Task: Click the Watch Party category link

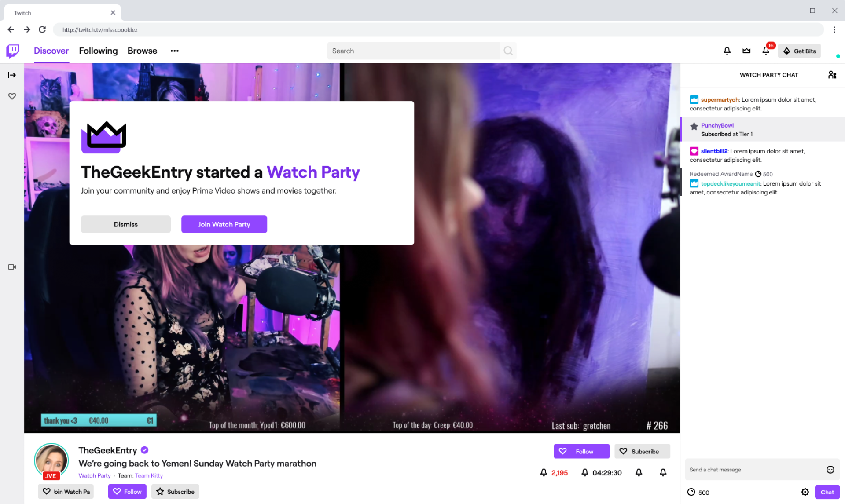Action: pyautogui.click(x=95, y=475)
